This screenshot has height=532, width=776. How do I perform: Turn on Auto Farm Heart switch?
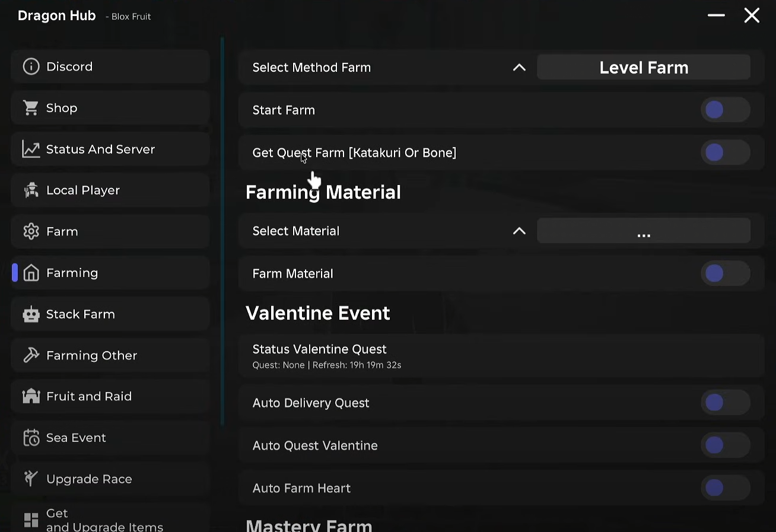(725, 488)
